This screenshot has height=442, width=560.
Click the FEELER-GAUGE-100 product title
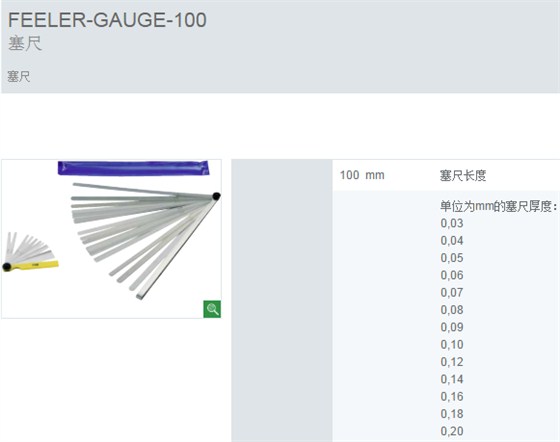107,20
